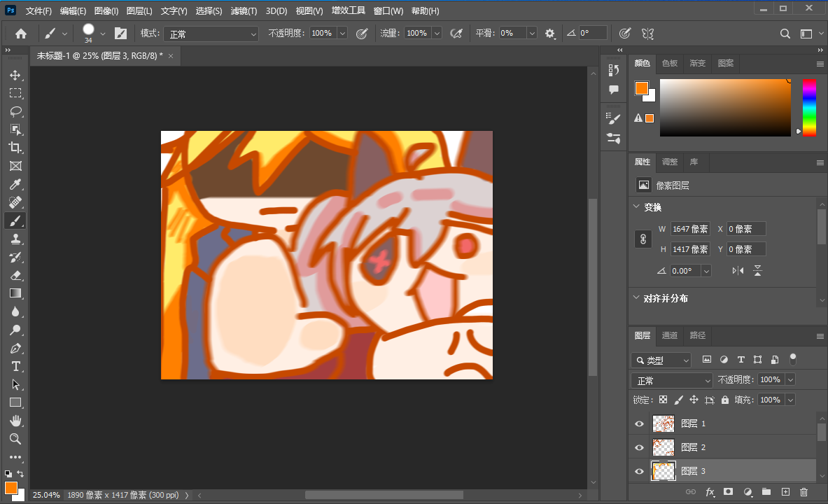Open the 滤镜(T) menu
This screenshot has height=504, width=828.
click(x=244, y=11)
